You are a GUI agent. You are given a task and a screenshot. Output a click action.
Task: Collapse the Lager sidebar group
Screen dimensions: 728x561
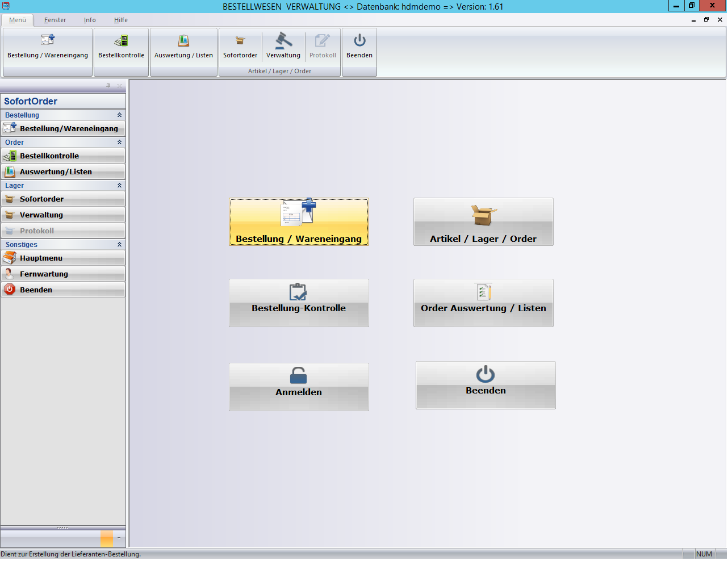pyautogui.click(x=119, y=186)
